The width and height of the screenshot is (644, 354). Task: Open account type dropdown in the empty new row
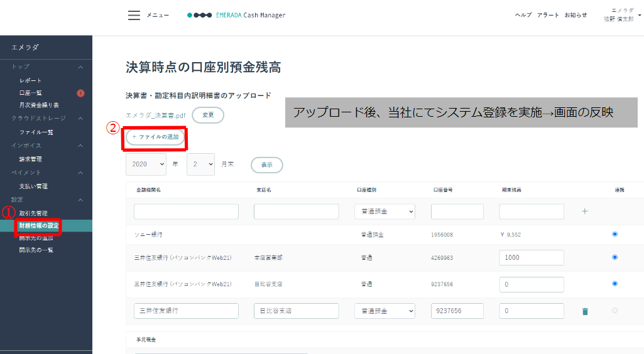pos(385,212)
